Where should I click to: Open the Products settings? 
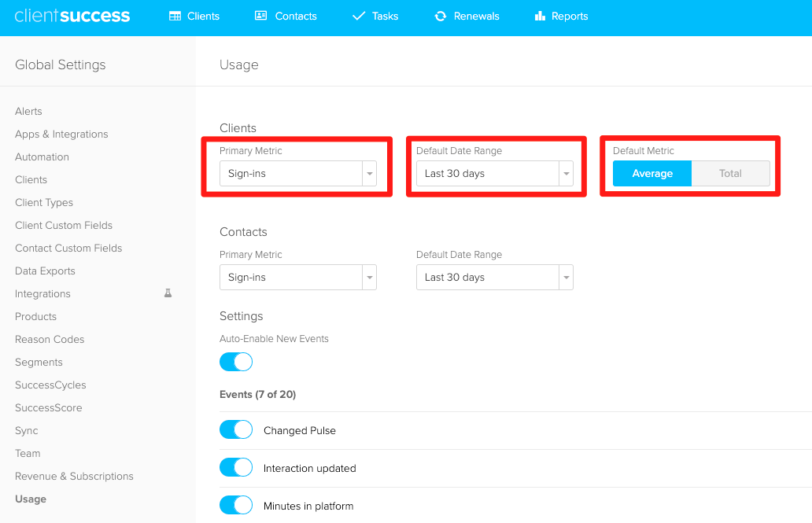tap(35, 316)
